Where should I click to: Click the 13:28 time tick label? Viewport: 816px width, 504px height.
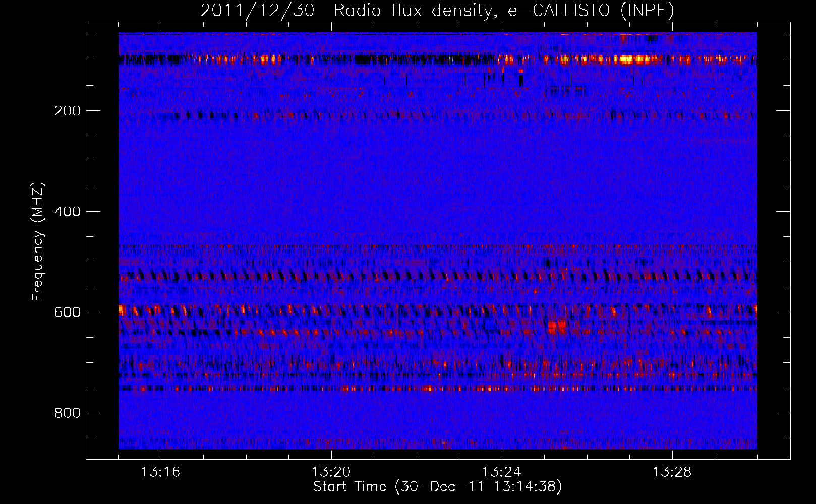tap(672, 472)
